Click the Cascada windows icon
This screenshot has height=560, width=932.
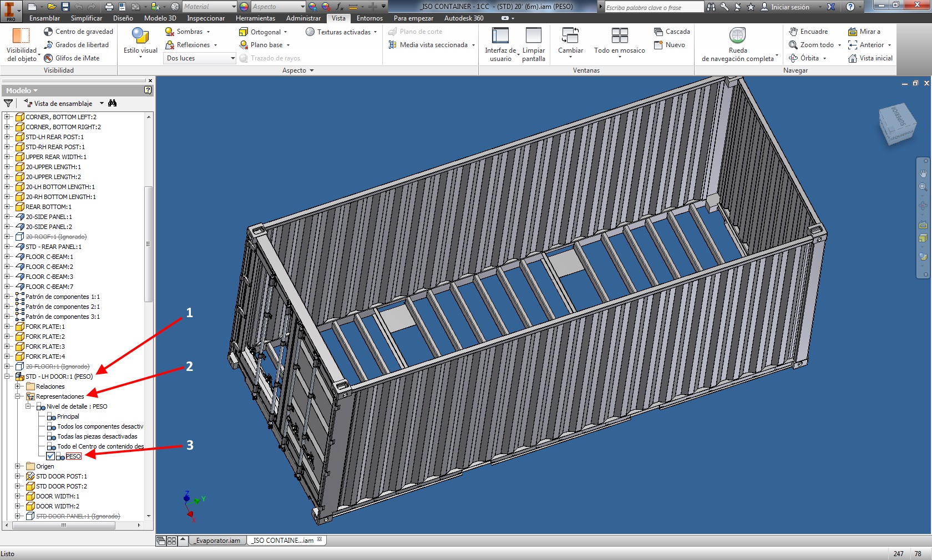pyautogui.click(x=659, y=32)
